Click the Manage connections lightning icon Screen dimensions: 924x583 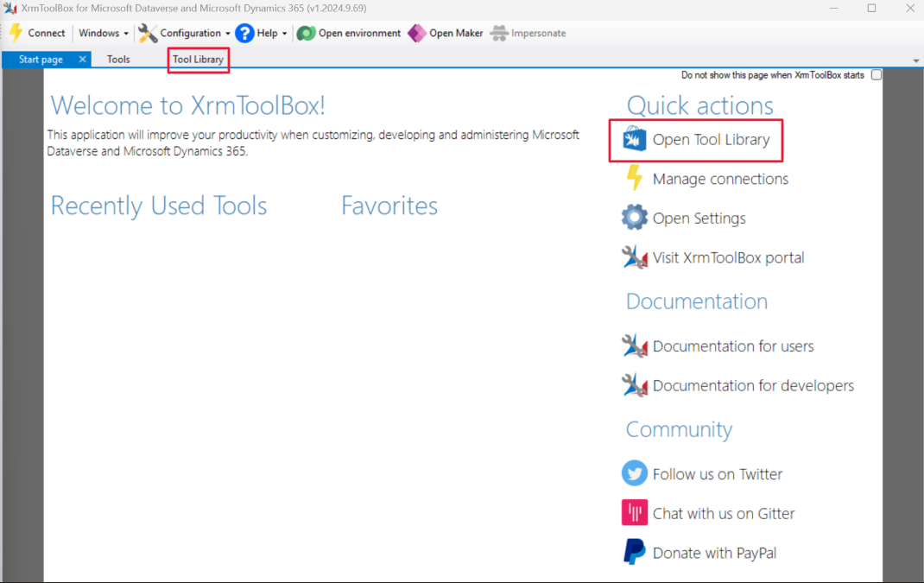click(x=634, y=178)
